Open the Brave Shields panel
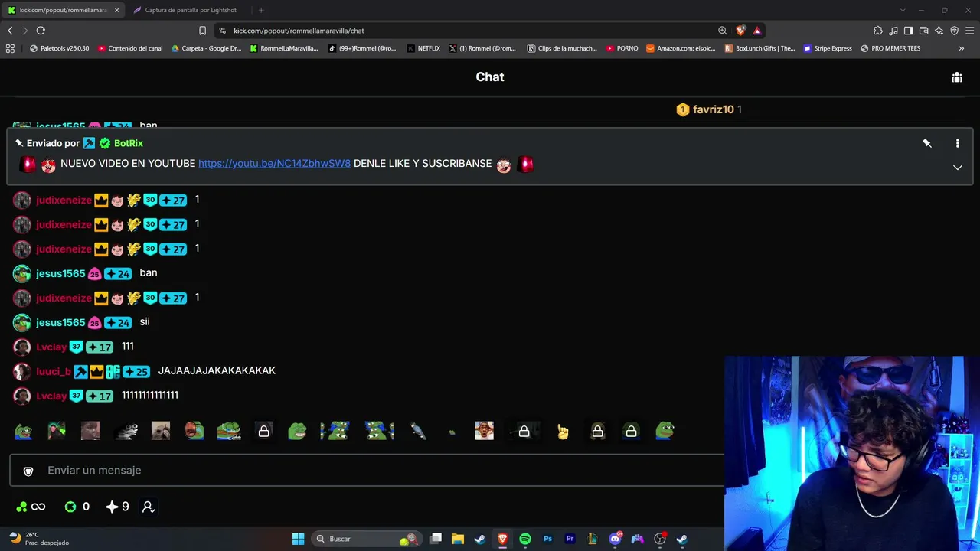Viewport: 980px width, 551px height. tap(740, 31)
